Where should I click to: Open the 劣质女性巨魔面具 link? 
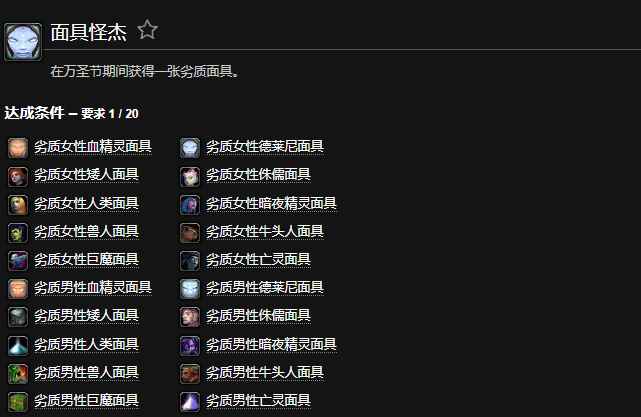(86, 259)
